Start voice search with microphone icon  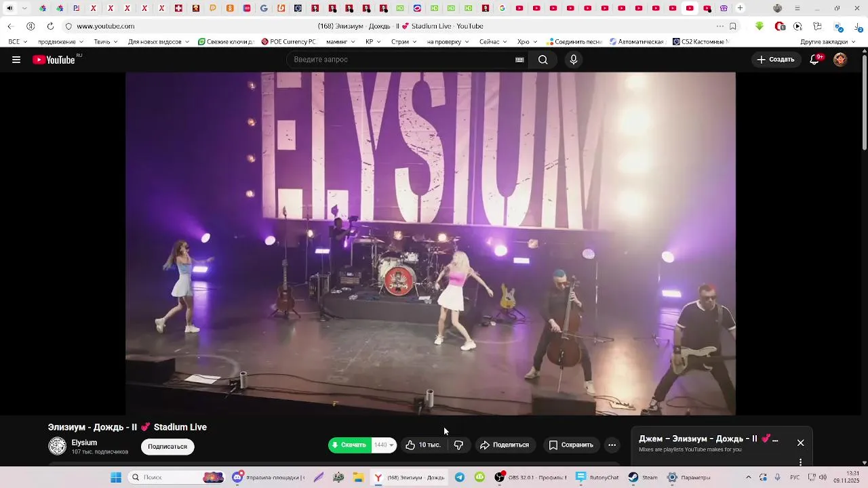[x=574, y=60]
